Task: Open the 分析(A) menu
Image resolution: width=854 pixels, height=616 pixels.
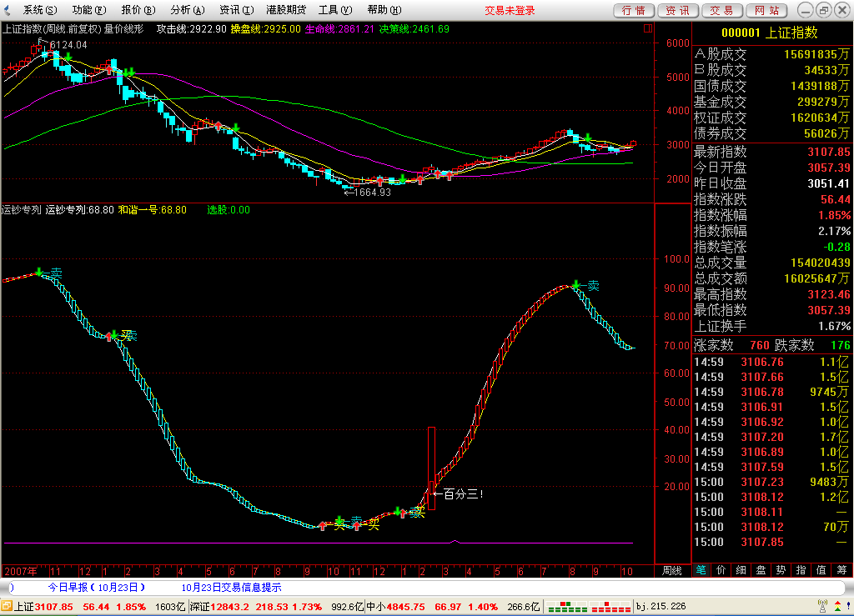Action: (x=187, y=10)
